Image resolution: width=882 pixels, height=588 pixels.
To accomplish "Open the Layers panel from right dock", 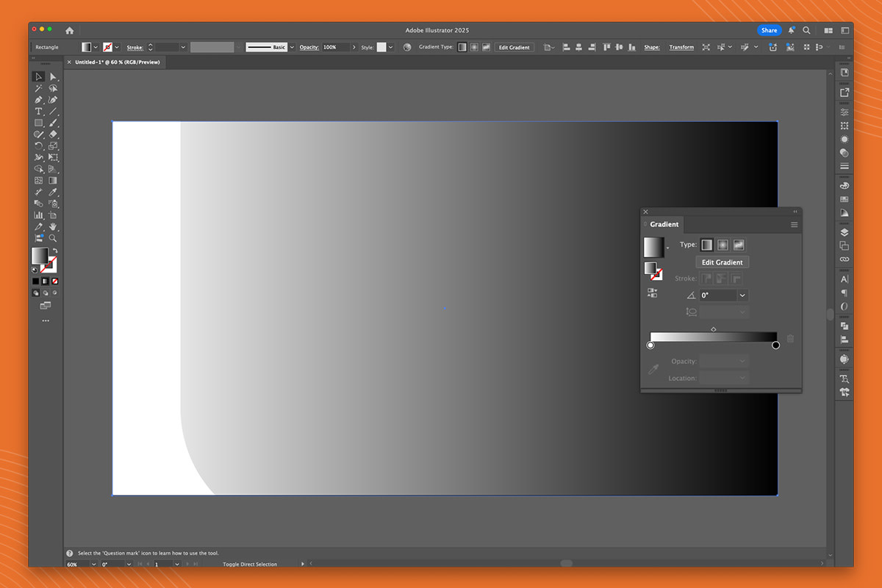I will (845, 232).
